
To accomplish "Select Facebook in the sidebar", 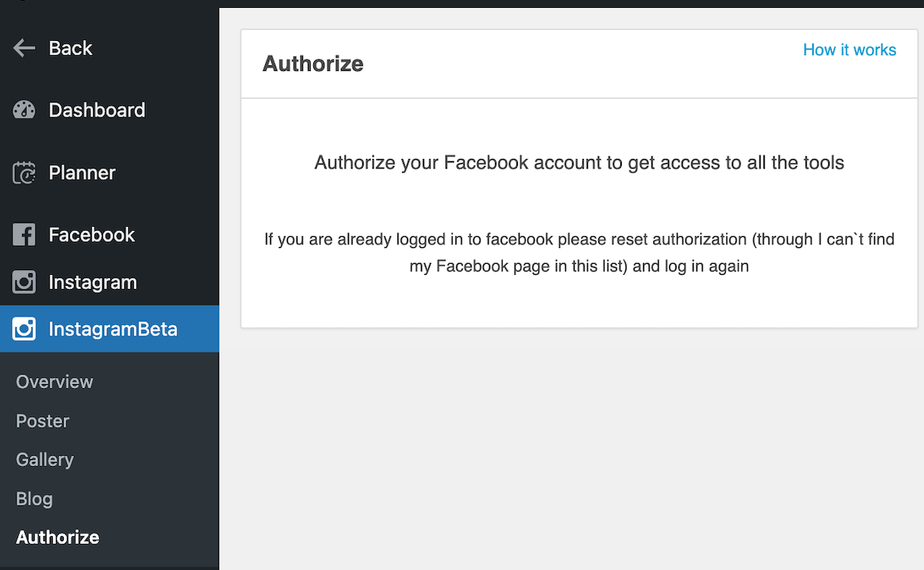I will point(91,235).
